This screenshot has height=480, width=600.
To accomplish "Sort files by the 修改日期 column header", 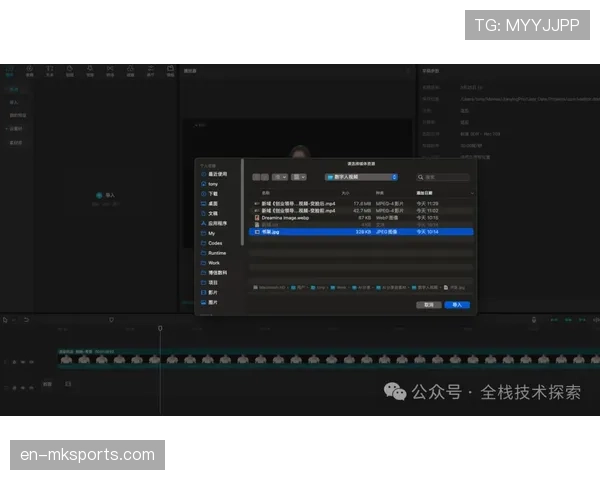I will point(425,192).
